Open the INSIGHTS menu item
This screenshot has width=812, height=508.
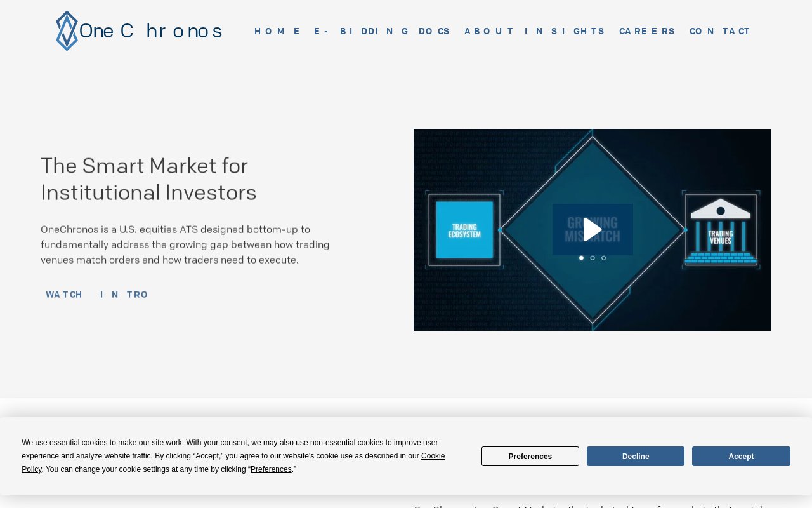[x=565, y=31]
